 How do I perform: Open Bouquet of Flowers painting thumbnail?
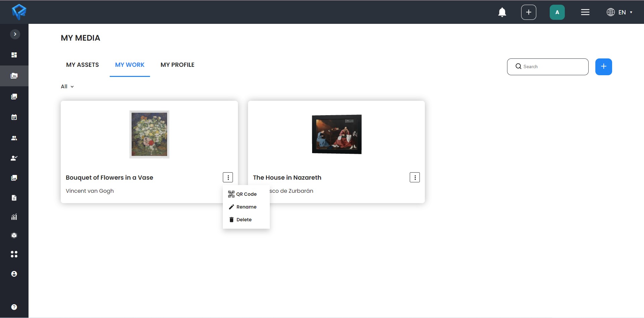click(149, 134)
